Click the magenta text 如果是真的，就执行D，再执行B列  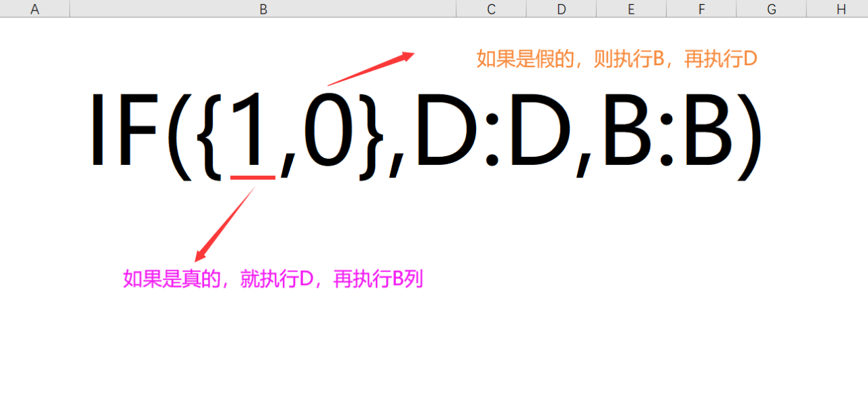273,279
